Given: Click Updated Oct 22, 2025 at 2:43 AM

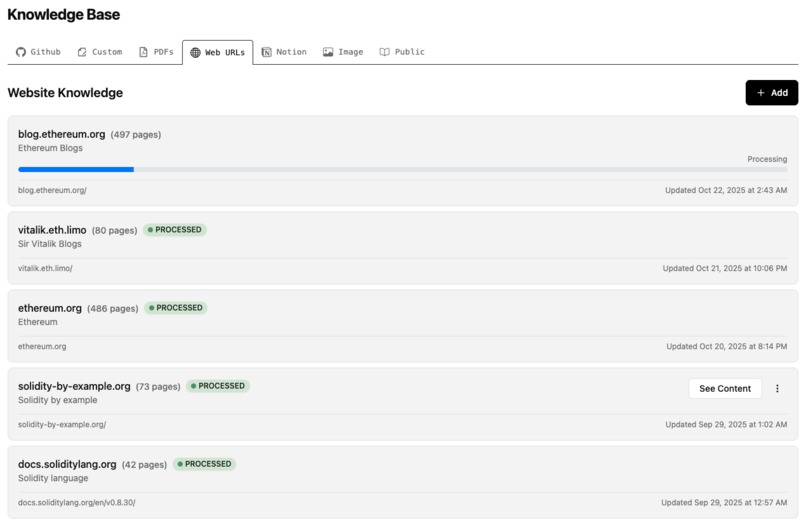Looking at the screenshot, I should [726, 190].
